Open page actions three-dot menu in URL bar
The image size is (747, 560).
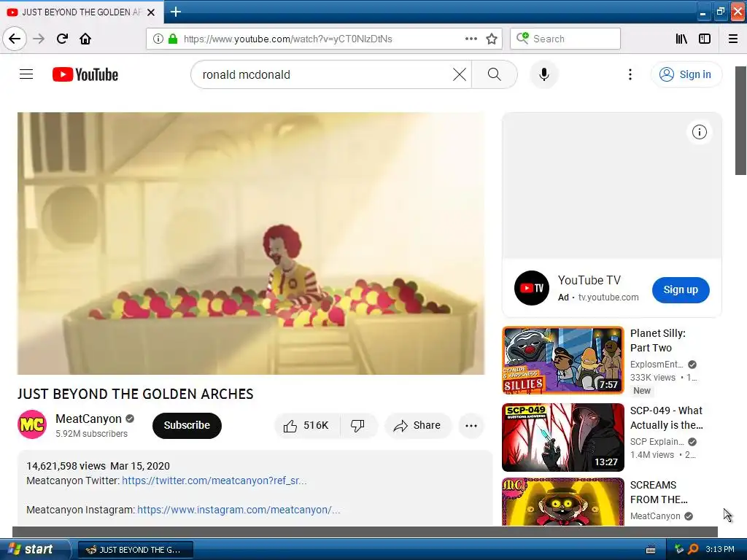(x=471, y=39)
